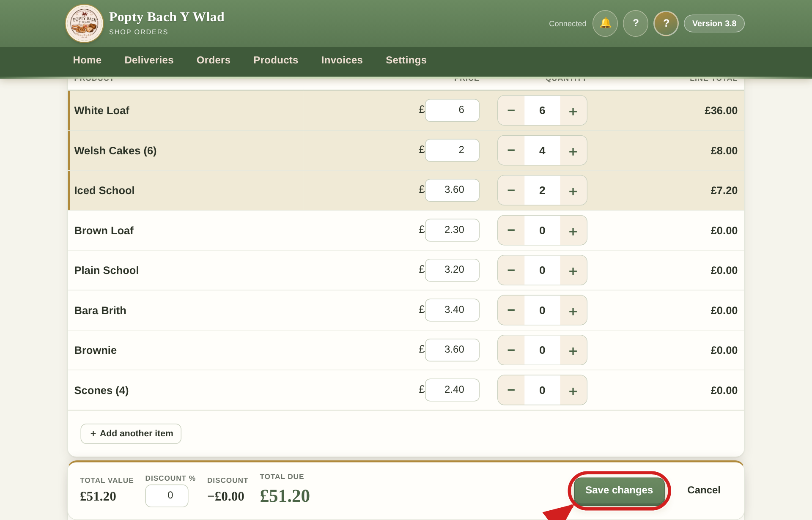Click the Popty Bach Y Wlad title

point(167,17)
